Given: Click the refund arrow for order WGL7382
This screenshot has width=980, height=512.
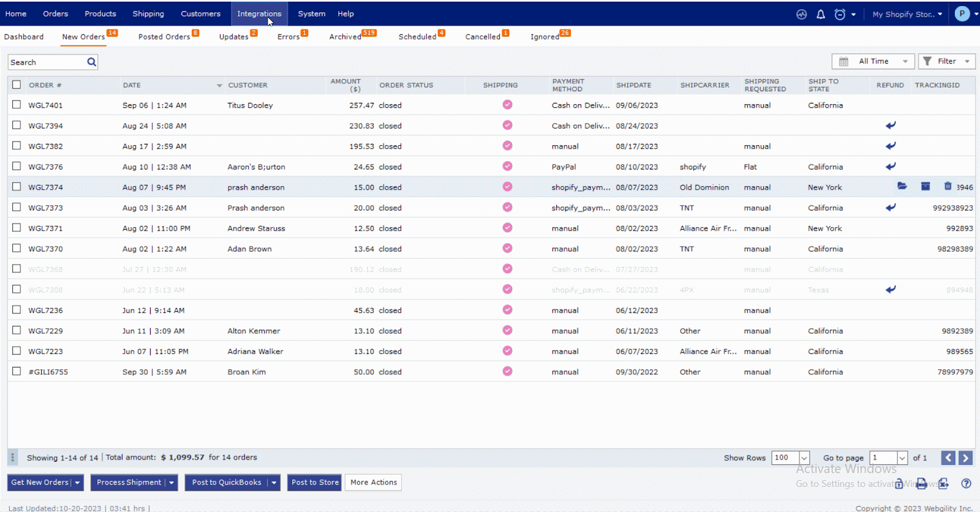Looking at the screenshot, I should (x=891, y=146).
